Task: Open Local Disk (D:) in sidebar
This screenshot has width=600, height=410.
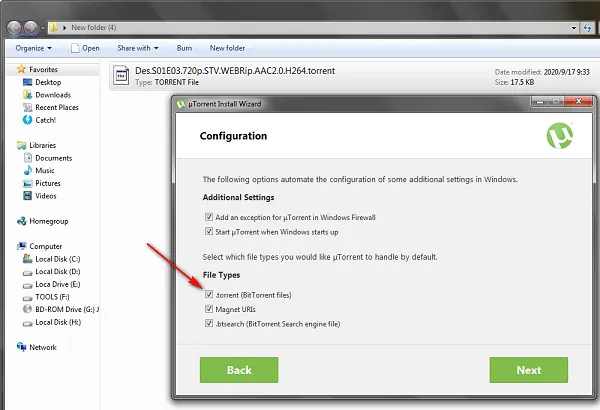Action: pos(57,272)
